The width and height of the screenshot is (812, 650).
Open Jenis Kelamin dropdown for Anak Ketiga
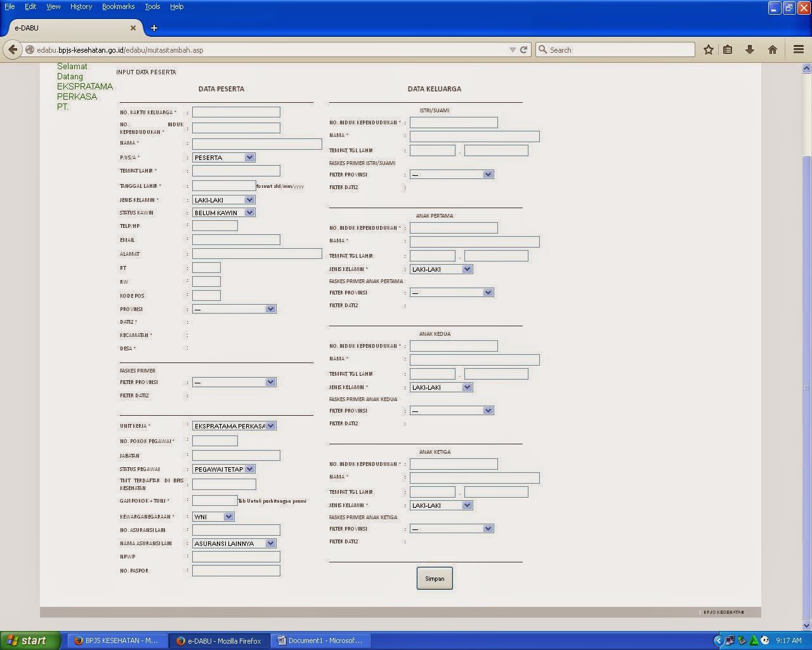[x=442, y=505]
